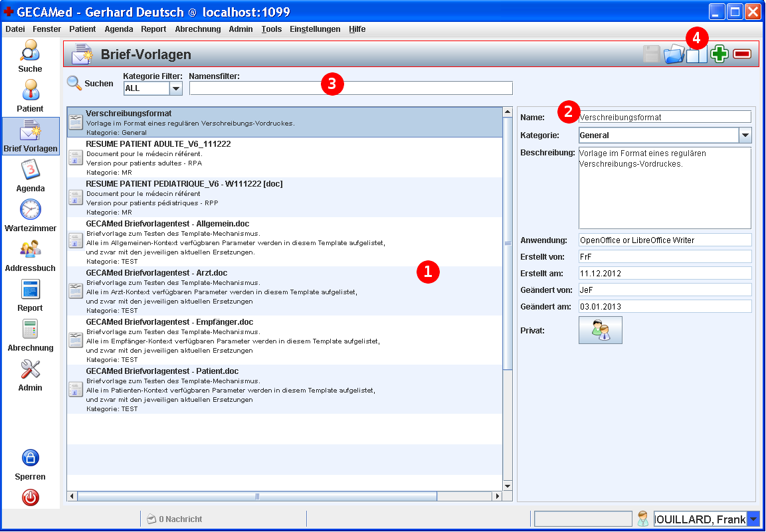The image size is (766, 532).
Task: Open the Kategorie dropdown in details panel
Action: pos(745,135)
